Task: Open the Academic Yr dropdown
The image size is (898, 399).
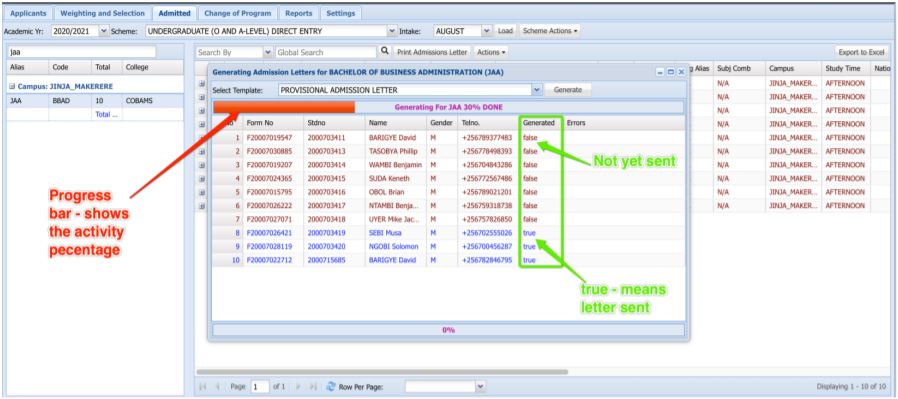Action: click(x=104, y=31)
